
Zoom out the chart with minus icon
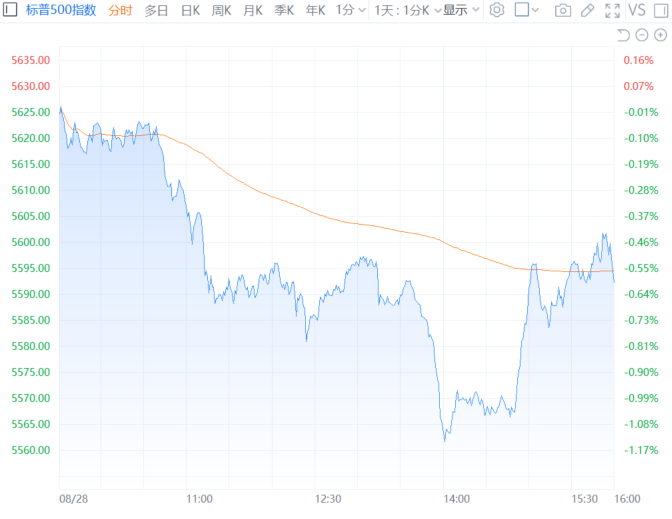[x=642, y=35]
